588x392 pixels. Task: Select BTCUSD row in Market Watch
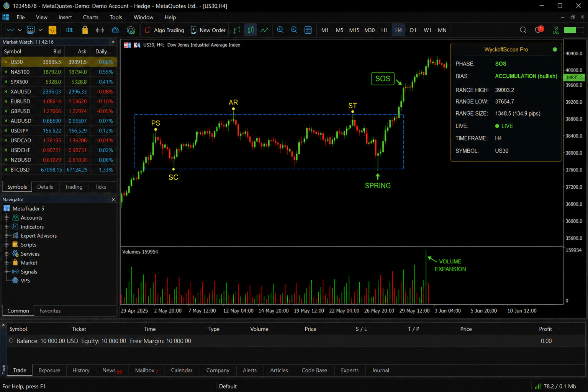pos(59,170)
